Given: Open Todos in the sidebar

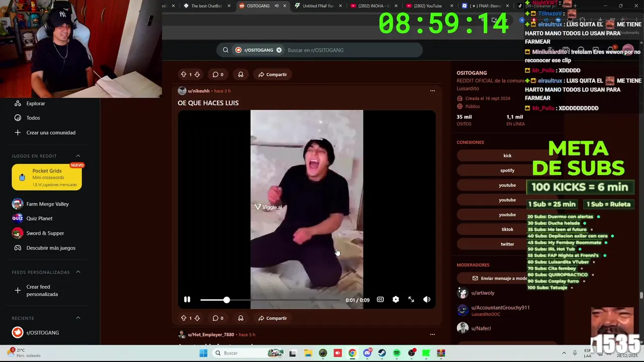Looking at the screenshot, I should [x=33, y=118].
